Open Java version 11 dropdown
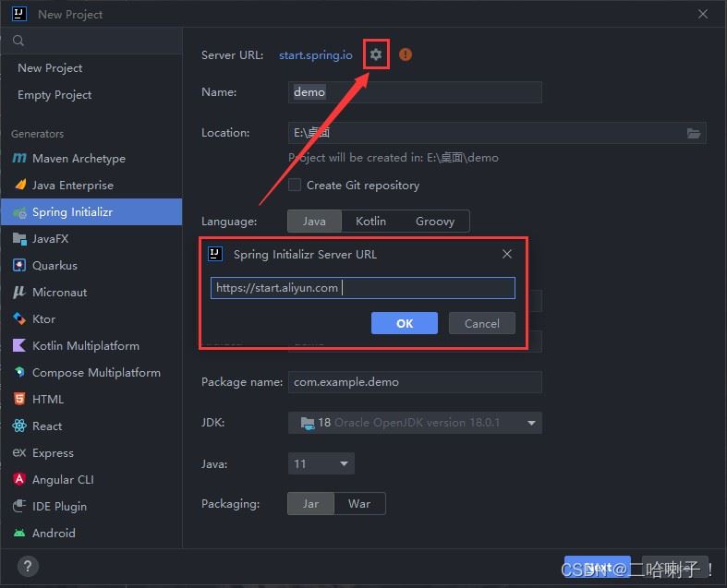The image size is (727, 588). [321, 463]
